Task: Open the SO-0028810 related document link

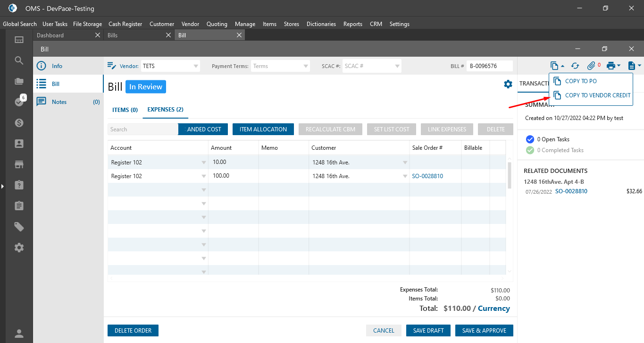Action: tap(571, 191)
